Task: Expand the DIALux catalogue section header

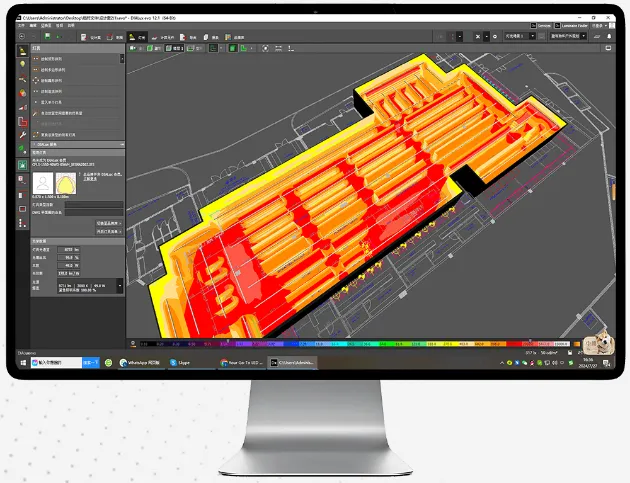Action: tap(78, 144)
